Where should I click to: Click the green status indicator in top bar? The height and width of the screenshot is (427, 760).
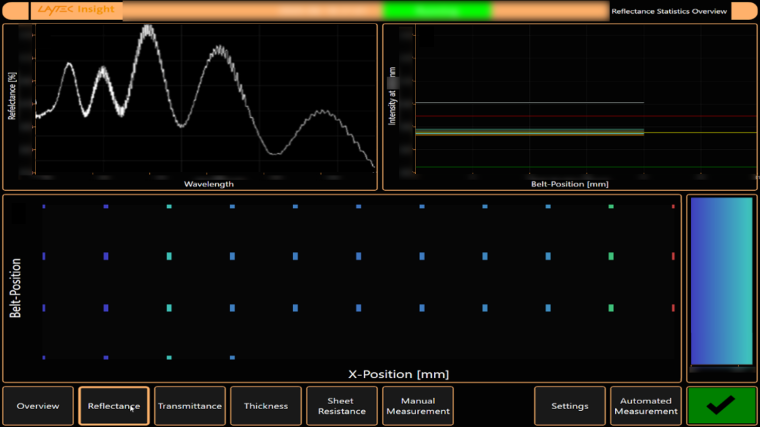click(x=437, y=11)
